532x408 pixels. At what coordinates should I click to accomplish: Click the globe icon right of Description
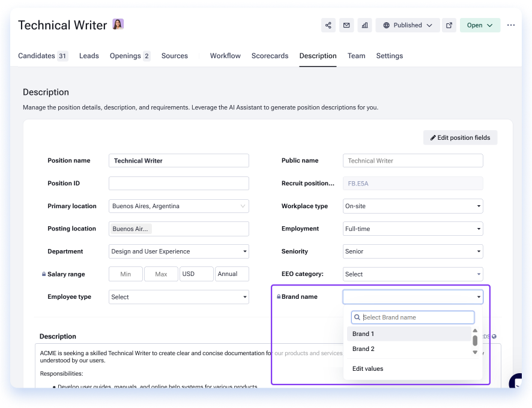coord(494,337)
